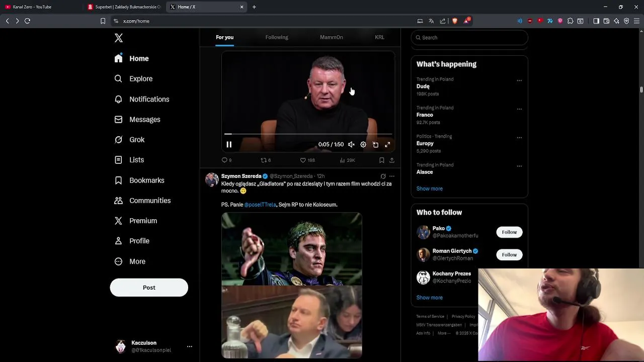This screenshot has height=362, width=644.
Task: Pause the playing video
Action: point(229,144)
